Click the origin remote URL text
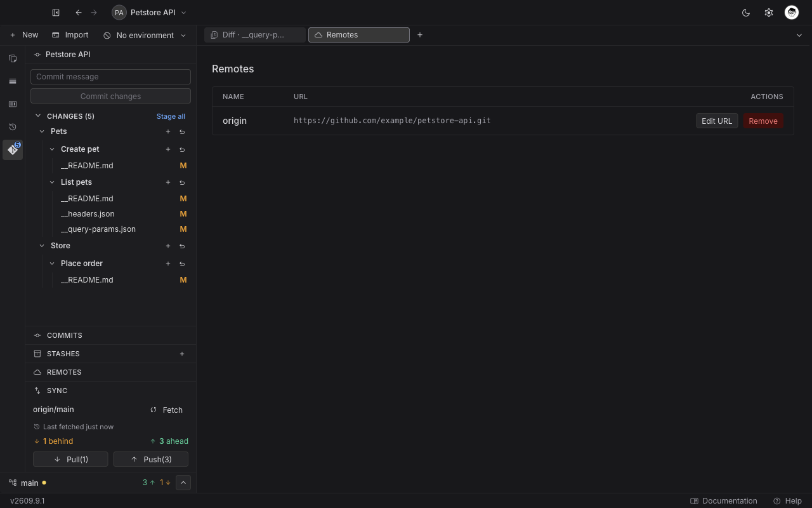812x508 pixels. click(392, 121)
